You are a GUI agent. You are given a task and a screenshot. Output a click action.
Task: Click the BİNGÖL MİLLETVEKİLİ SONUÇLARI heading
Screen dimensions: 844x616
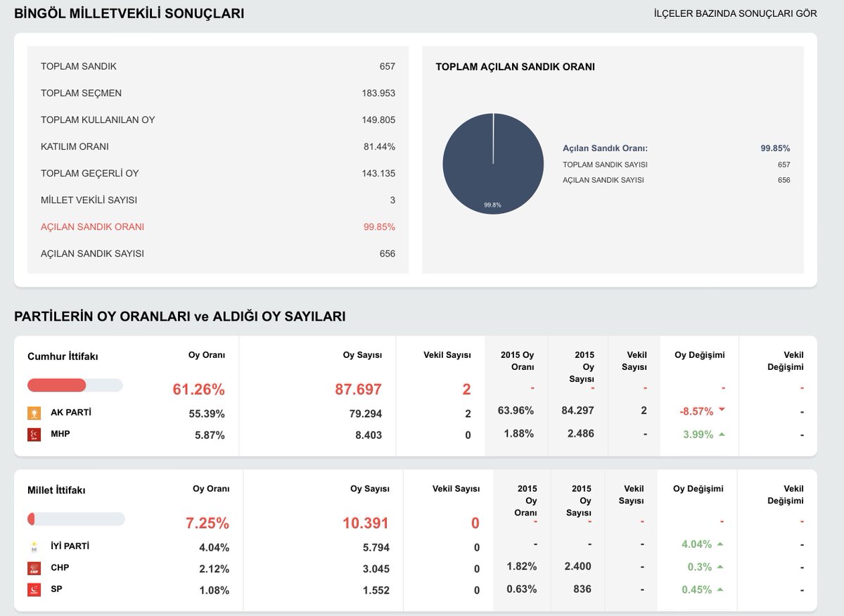point(129,13)
